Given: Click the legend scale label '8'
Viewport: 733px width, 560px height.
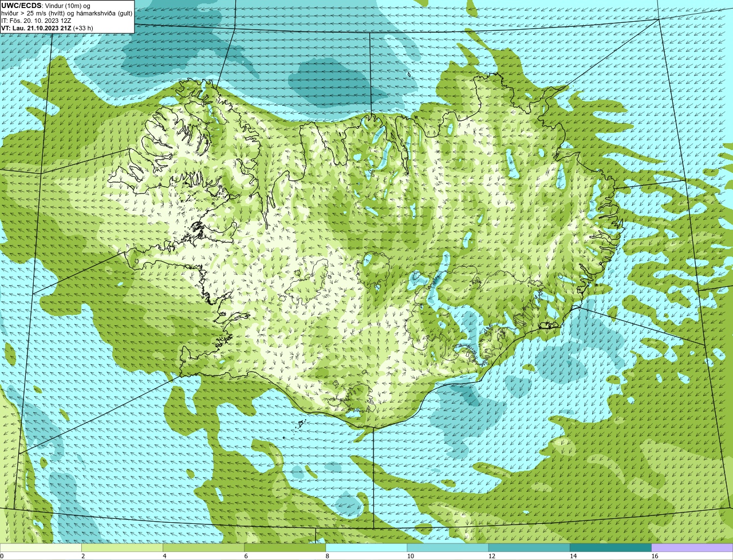Looking at the screenshot, I should point(327,556).
